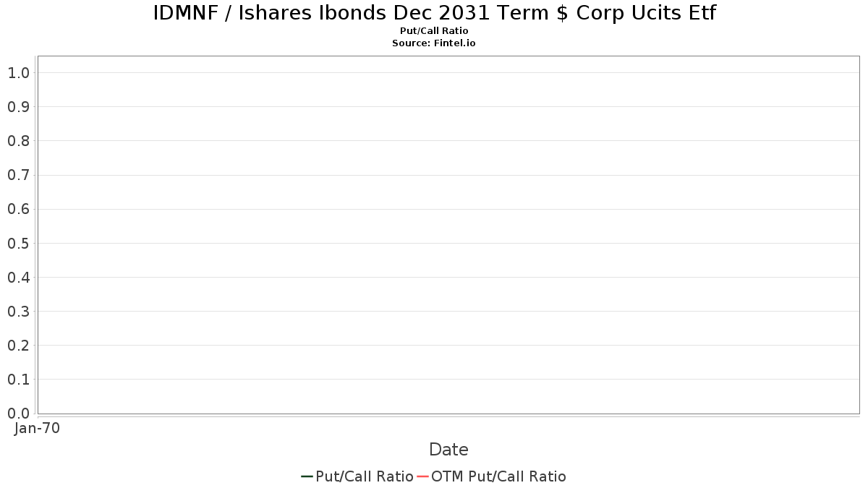Toggle the OTM Put/Call Ratio legend label
This screenshot has height=488, width=868.
tap(498, 476)
